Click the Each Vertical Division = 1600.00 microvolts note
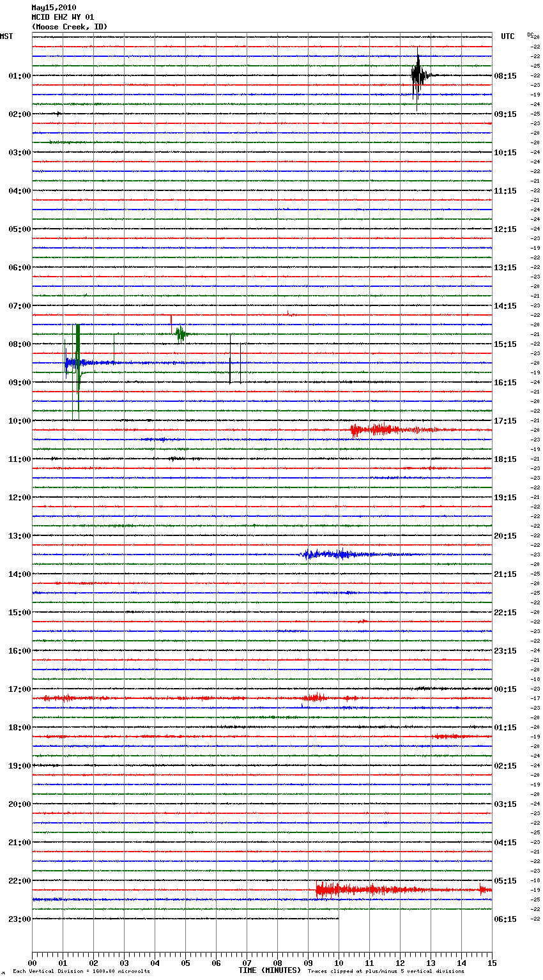Screen dimensions: 543x980 81,972
